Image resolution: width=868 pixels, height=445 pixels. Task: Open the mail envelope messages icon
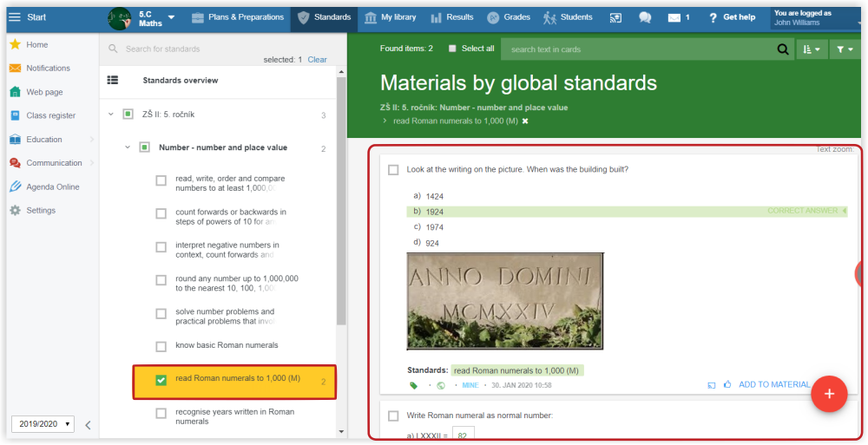pyautogui.click(x=674, y=17)
